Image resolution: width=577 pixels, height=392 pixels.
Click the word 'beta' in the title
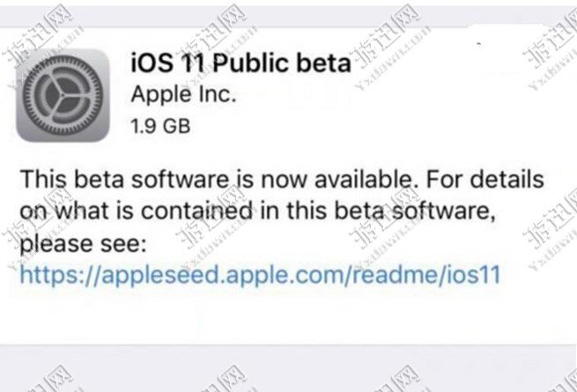pos(325,63)
